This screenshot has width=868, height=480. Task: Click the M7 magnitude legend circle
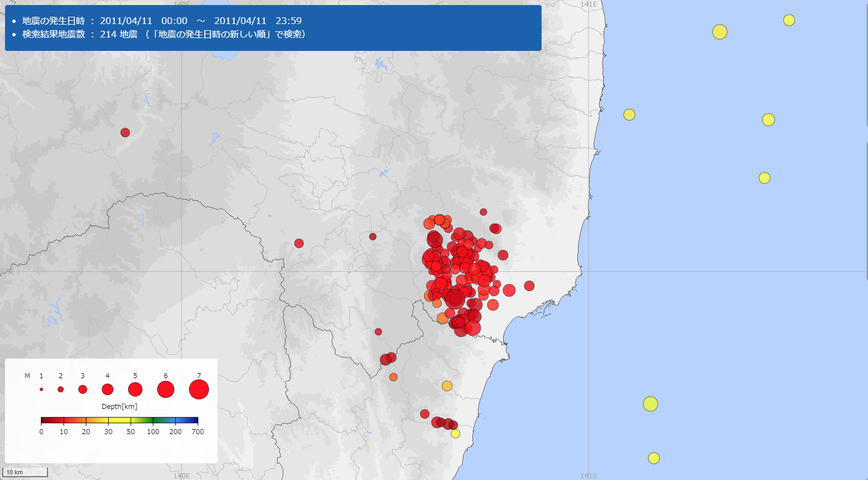tap(199, 389)
